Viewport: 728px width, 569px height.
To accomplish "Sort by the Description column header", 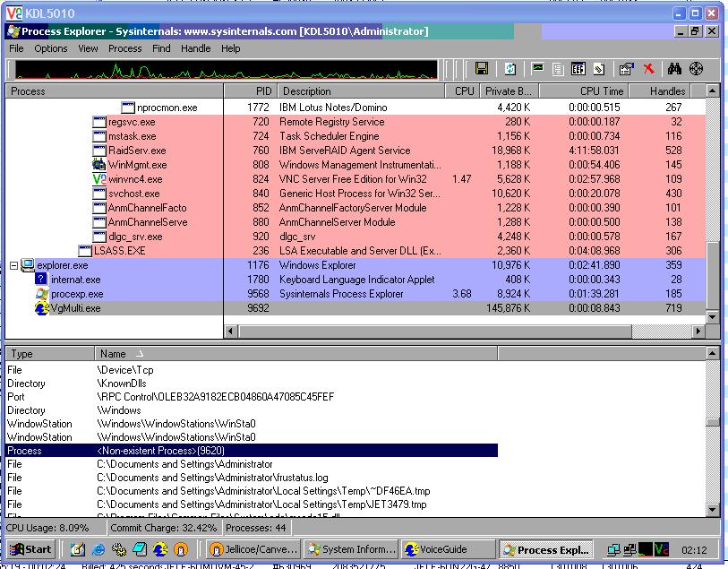I will coord(361,91).
